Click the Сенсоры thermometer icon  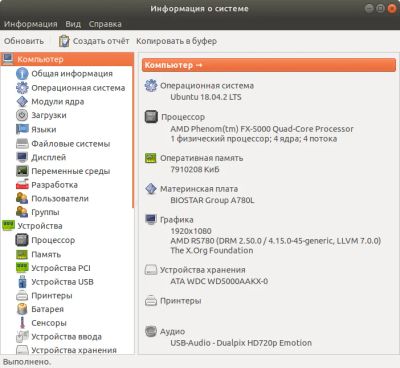point(22,323)
